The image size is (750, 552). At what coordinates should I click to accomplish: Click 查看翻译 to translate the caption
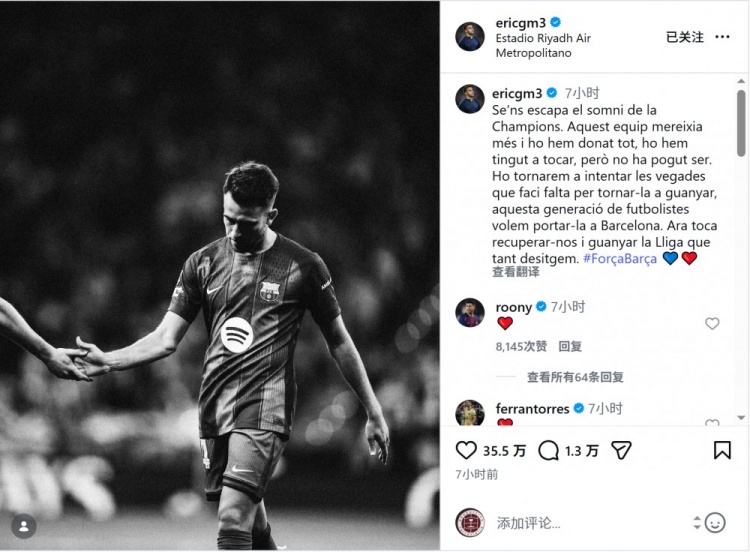[x=516, y=272]
